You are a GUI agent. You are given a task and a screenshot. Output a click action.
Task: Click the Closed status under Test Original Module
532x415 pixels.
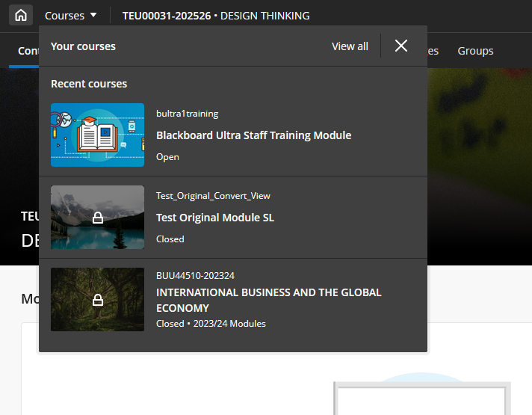[x=170, y=239]
